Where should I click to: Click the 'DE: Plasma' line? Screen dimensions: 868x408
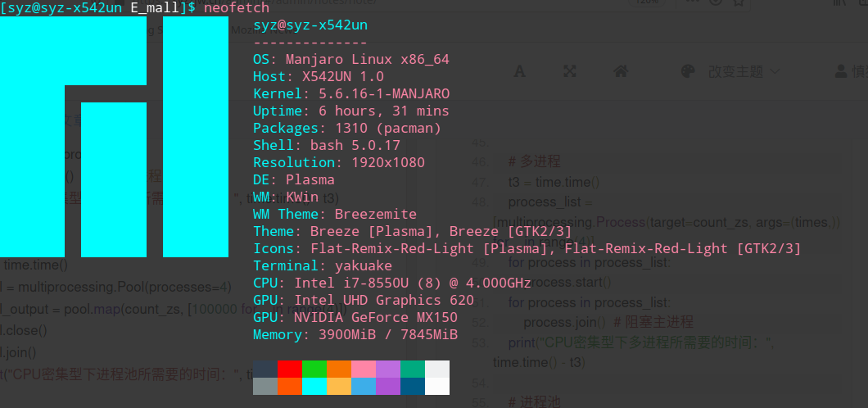[x=294, y=179]
